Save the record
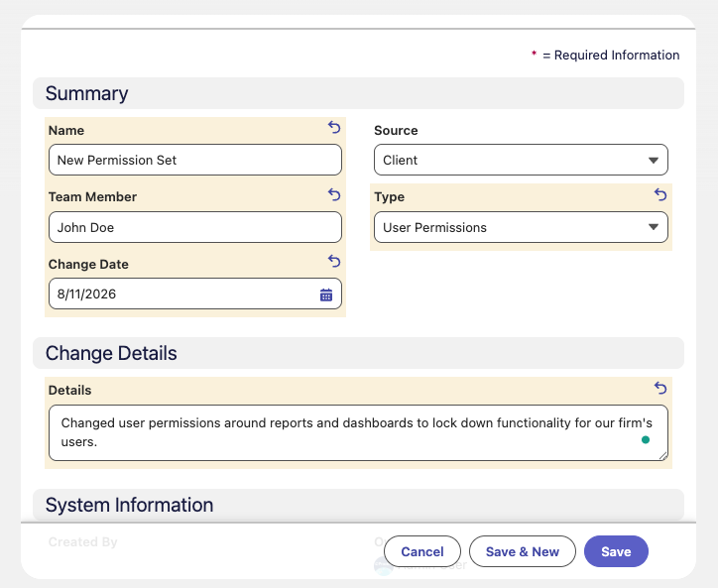The width and height of the screenshot is (718, 588). pyautogui.click(x=616, y=551)
